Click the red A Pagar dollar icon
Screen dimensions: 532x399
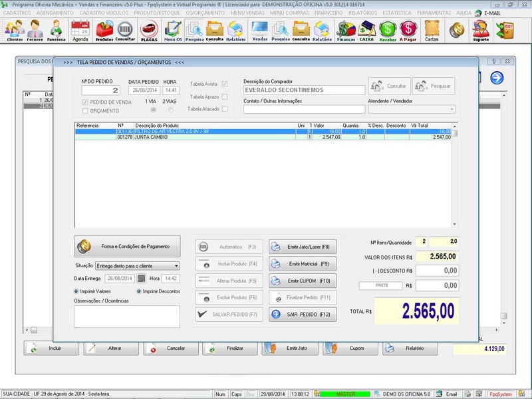pos(408,31)
